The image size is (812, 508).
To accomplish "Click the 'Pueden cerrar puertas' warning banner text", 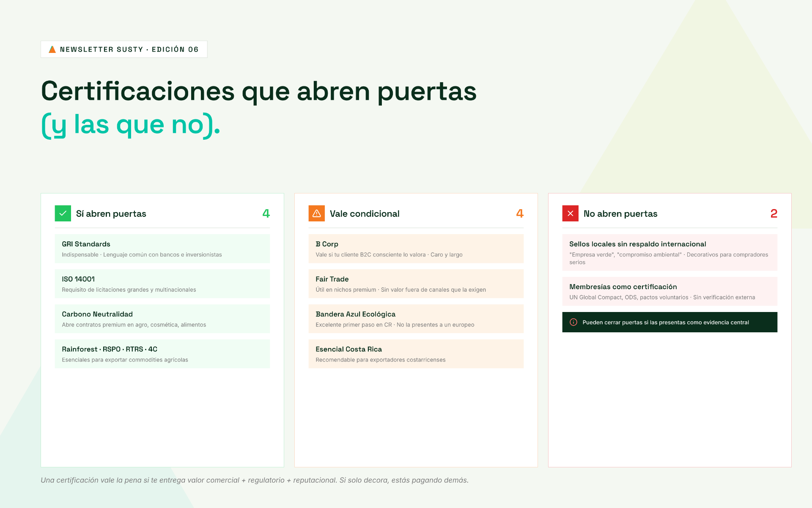I will click(666, 323).
